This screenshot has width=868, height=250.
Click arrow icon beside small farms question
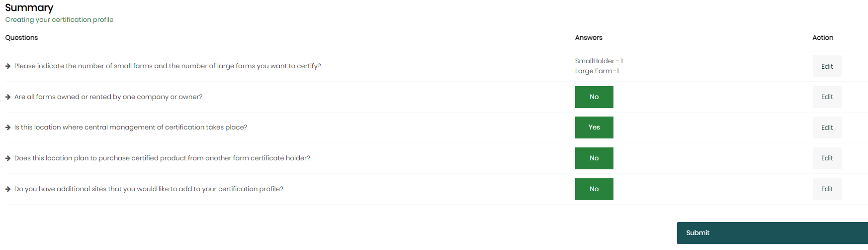click(x=8, y=66)
